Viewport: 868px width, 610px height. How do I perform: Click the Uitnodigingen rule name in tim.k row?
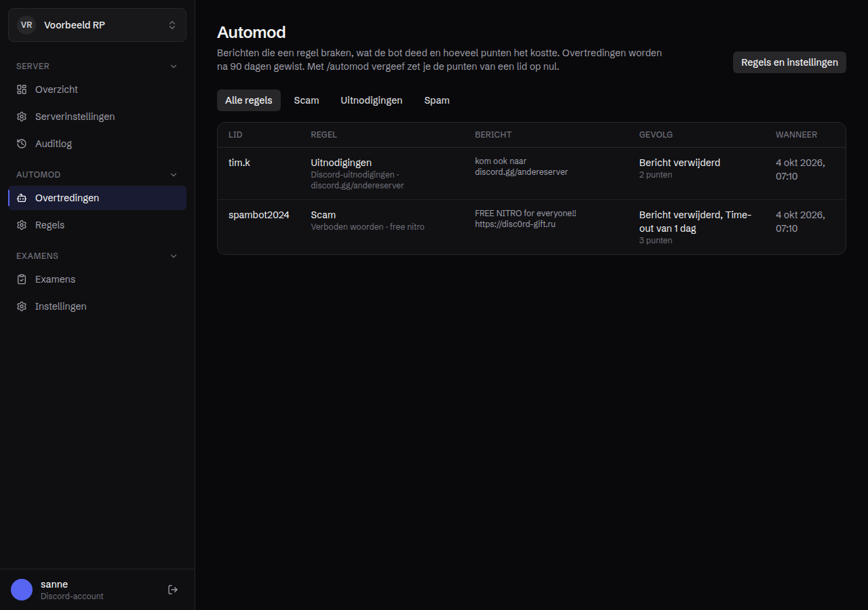pos(341,163)
